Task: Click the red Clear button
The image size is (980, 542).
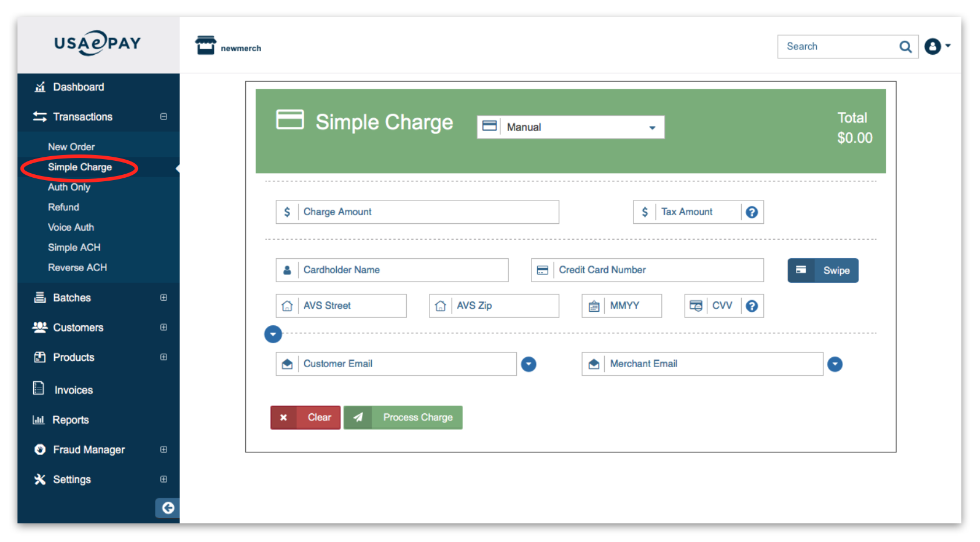Action: click(306, 417)
